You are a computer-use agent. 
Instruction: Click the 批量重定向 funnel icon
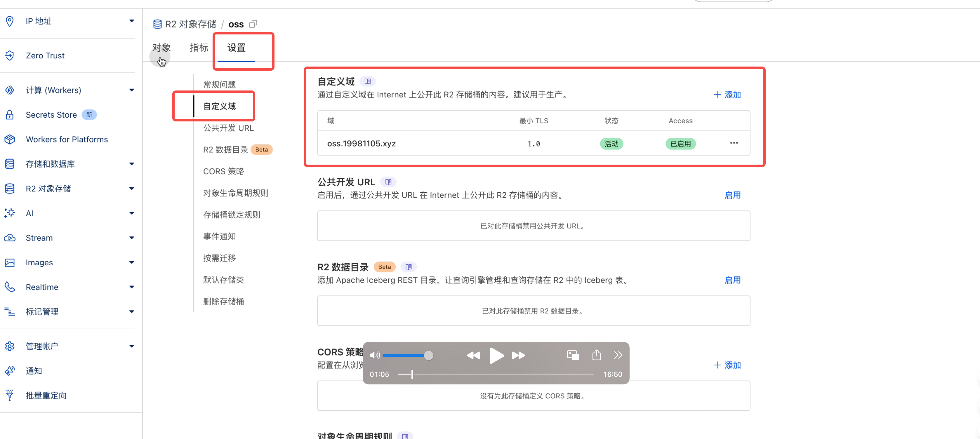[10, 395]
